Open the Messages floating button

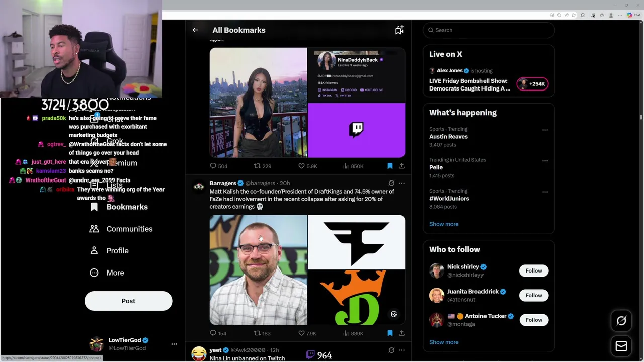click(621, 346)
